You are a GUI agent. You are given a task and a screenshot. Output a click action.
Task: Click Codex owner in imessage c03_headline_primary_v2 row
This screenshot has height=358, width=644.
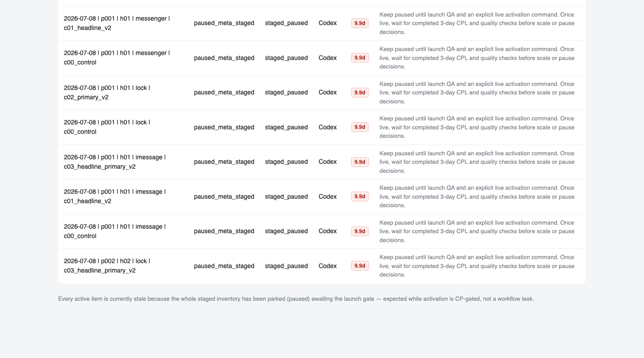(327, 162)
